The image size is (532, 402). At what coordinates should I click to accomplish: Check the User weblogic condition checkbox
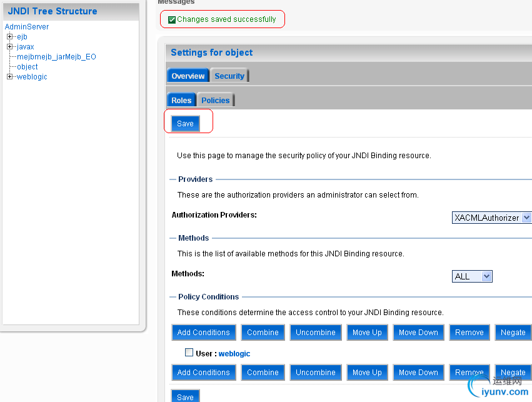189,353
